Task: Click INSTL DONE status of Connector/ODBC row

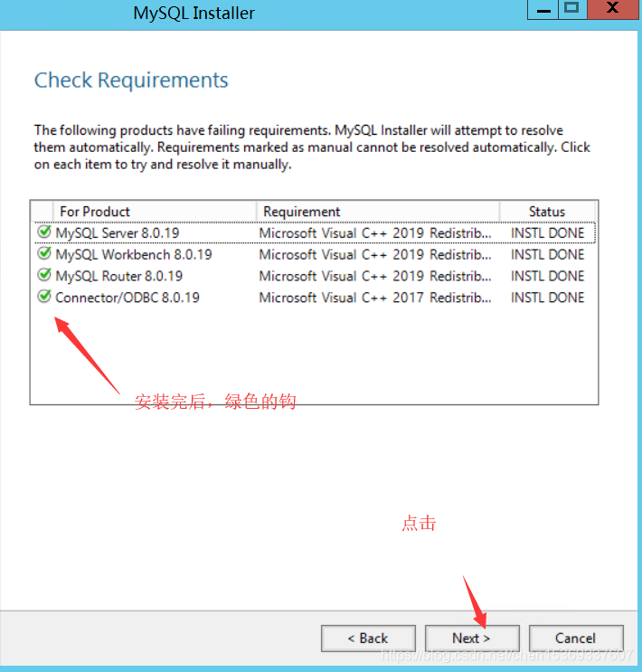Action: click(547, 298)
